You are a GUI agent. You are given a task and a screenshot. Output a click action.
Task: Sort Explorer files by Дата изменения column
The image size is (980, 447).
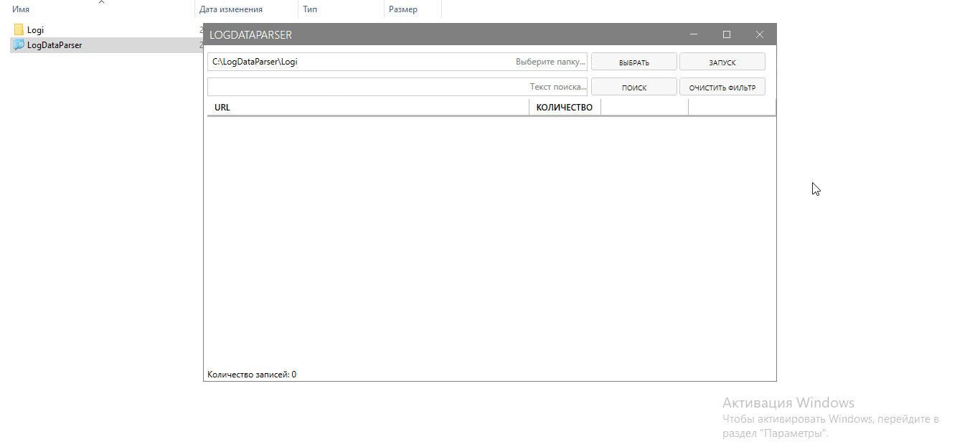[231, 9]
